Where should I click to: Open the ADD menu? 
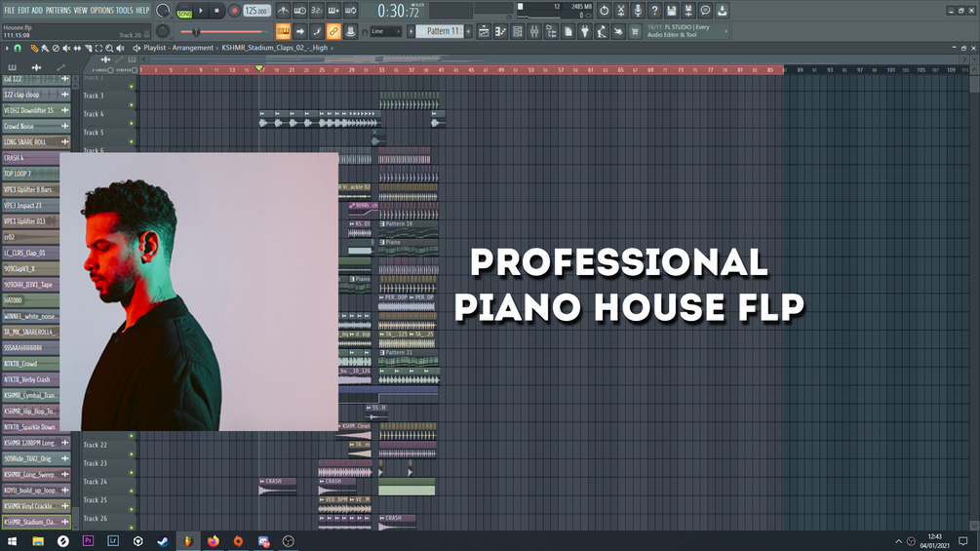(x=37, y=11)
